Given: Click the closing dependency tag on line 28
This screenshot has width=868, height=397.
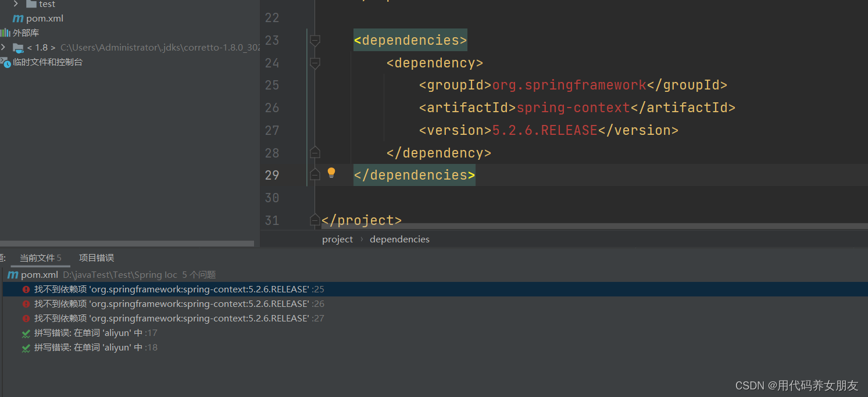Looking at the screenshot, I should (x=439, y=153).
